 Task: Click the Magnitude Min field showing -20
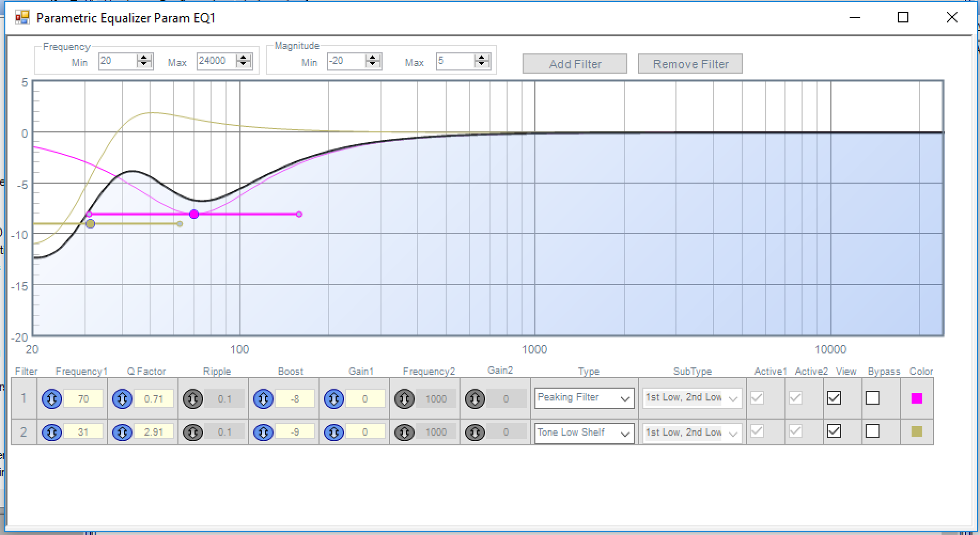point(347,61)
